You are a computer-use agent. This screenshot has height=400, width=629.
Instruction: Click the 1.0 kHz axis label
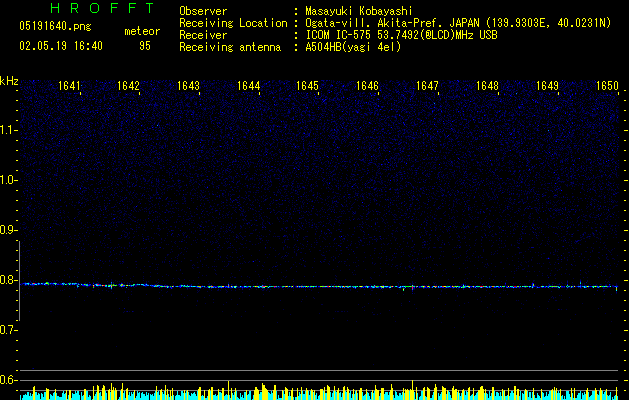click(8, 180)
